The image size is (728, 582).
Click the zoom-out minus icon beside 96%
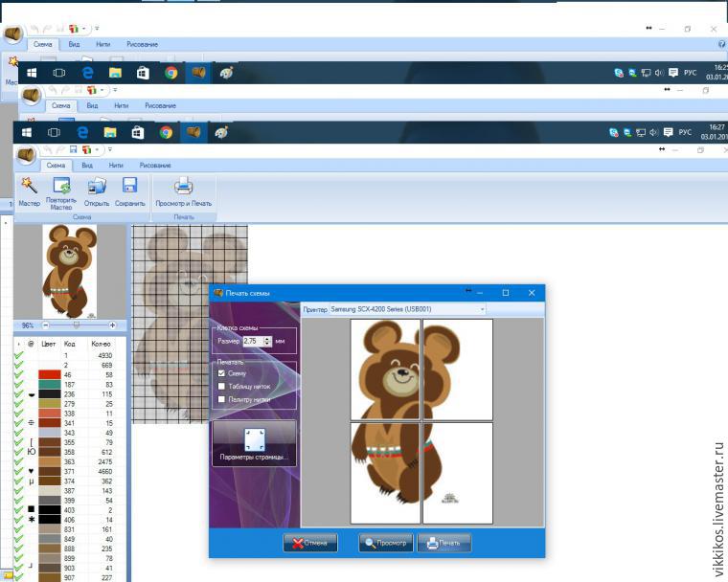[x=46, y=325]
